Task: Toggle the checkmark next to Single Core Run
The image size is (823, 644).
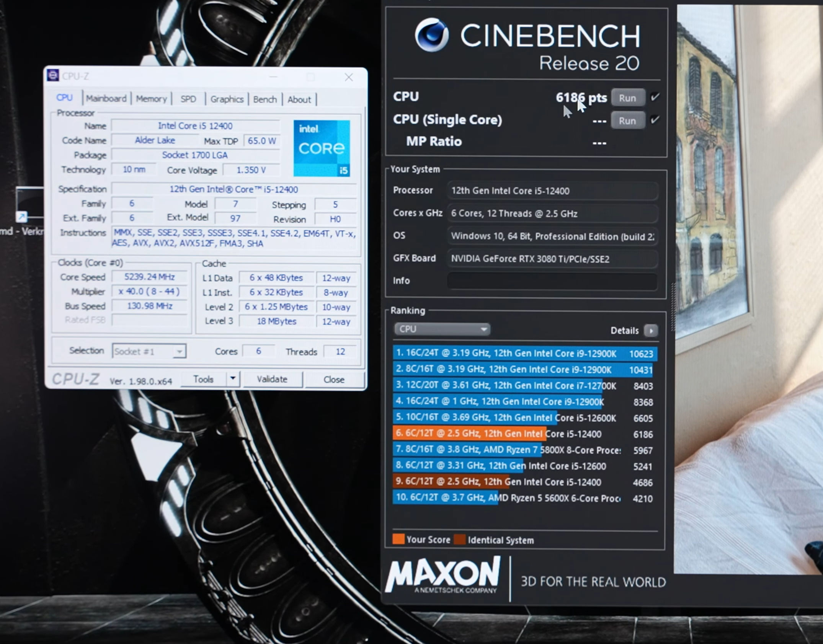Action: pyautogui.click(x=655, y=120)
